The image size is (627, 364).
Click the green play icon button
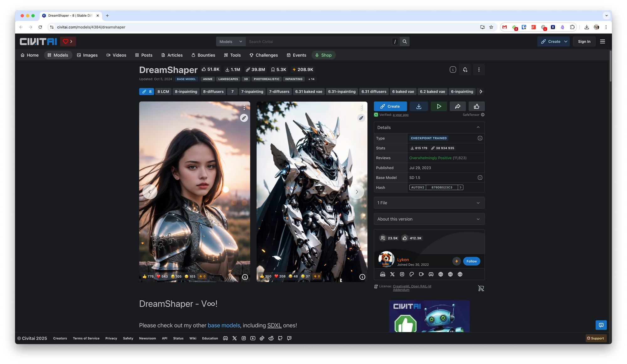point(439,106)
